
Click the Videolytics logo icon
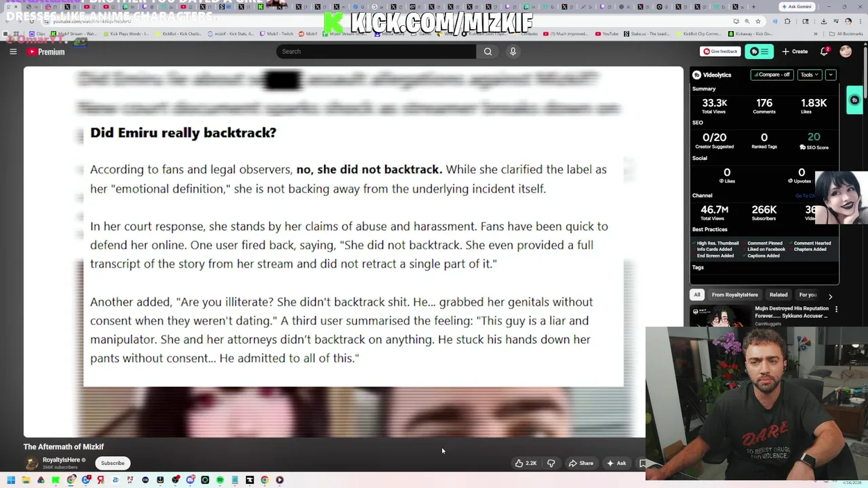[696, 75]
